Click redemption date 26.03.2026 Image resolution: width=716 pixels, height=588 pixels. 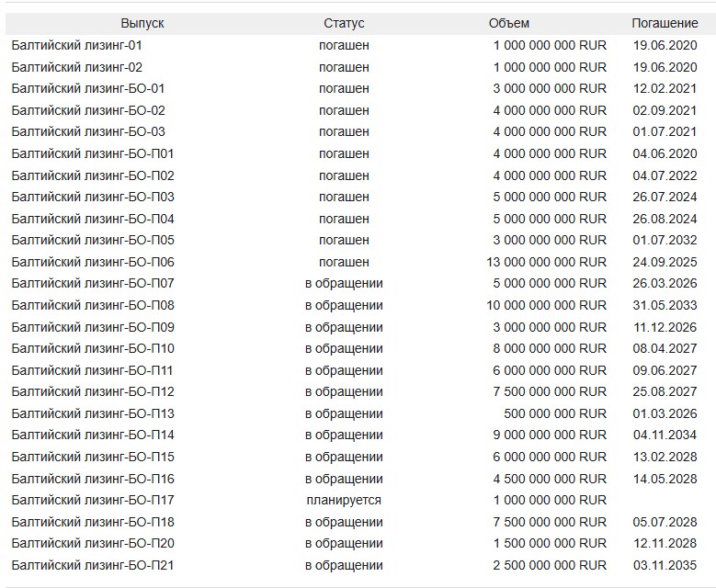point(665,283)
